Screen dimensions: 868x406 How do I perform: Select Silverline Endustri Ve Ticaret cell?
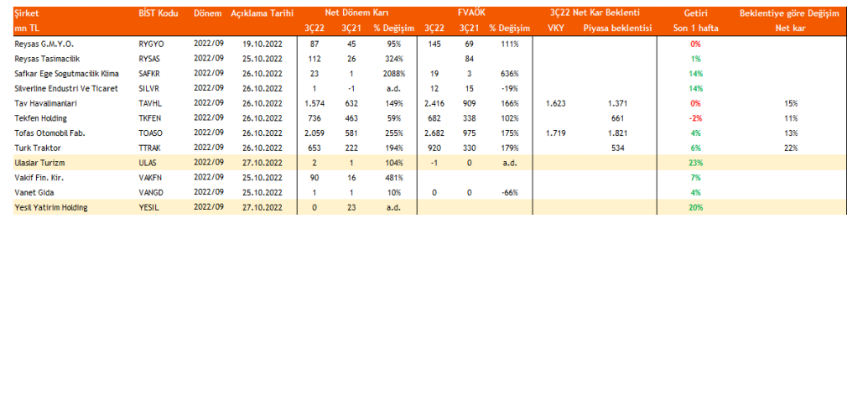tap(67, 88)
